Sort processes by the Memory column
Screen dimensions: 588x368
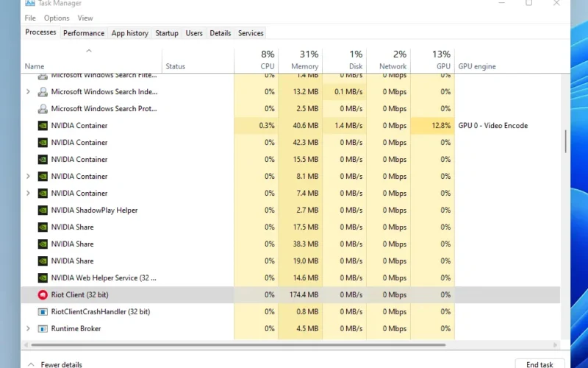point(301,60)
